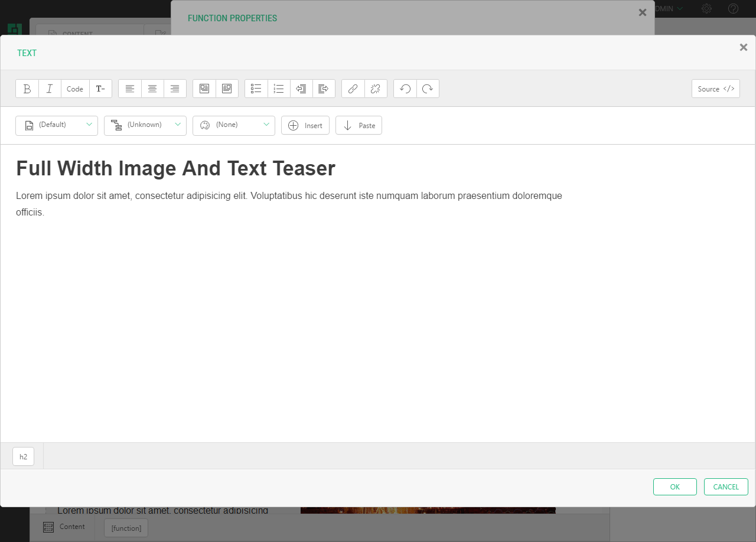Click the clear formatting T- icon
The height and width of the screenshot is (542, 756).
tap(100, 89)
